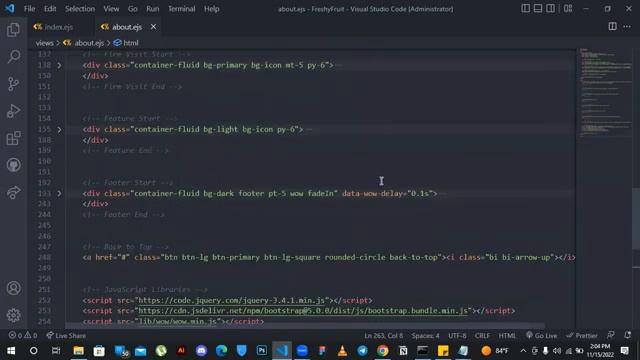
Task: Open Adobe Illustrator from taskbar
Action: point(181,351)
